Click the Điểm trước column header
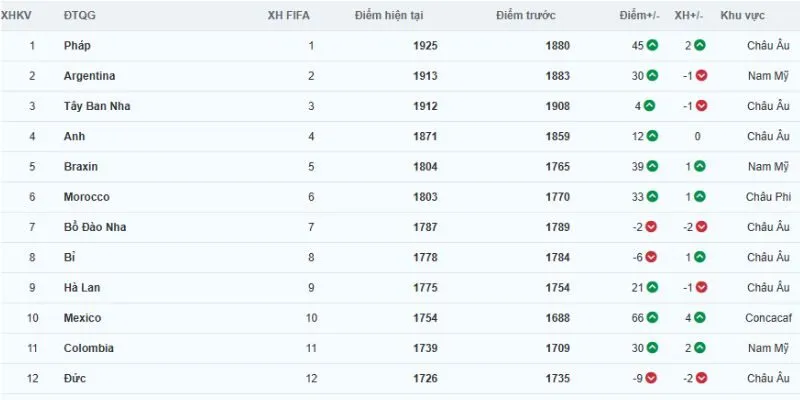Viewport: 800px width, 400px height. (x=526, y=16)
